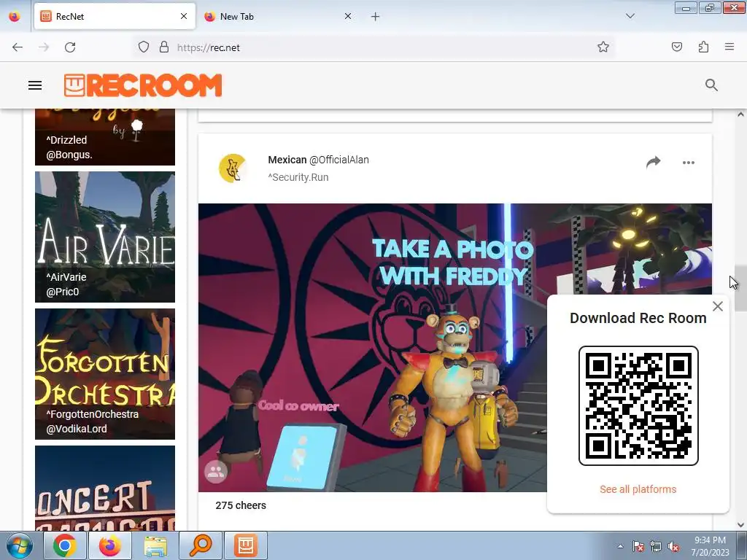The height and width of the screenshot is (560, 747).
Task: Click the page scrollbar down arrow
Action: pyautogui.click(x=740, y=525)
